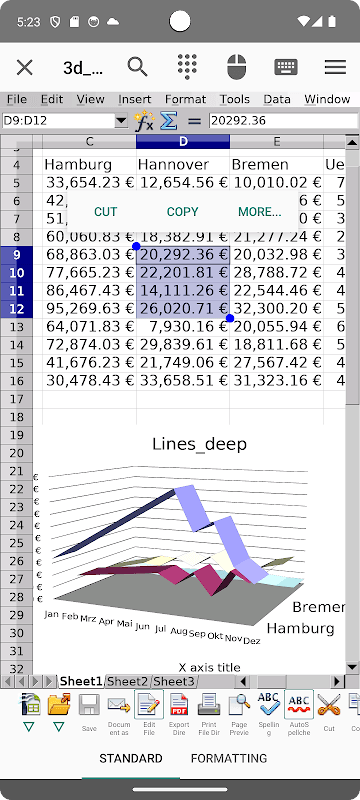Close the document with X icon
This screenshot has height=800, width=360.
tap(24, 67)
